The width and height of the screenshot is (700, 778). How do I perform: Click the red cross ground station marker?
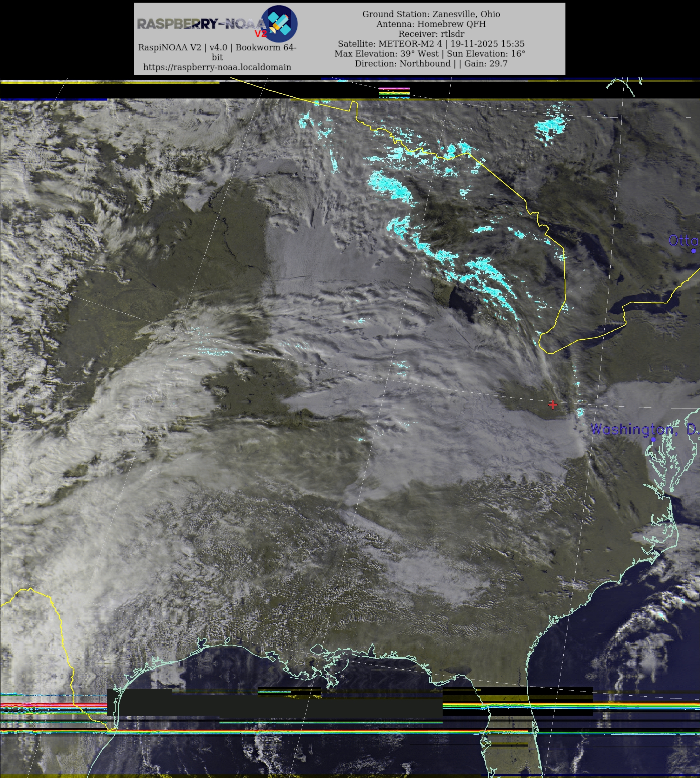pyautogui.click(x=553, y=404)
